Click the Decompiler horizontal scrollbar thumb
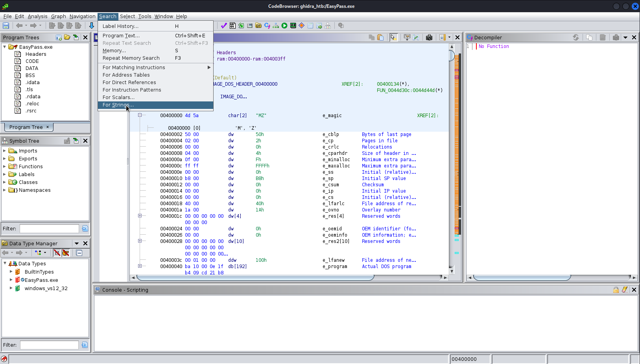The image size is (640, 364). click(522, 278)
